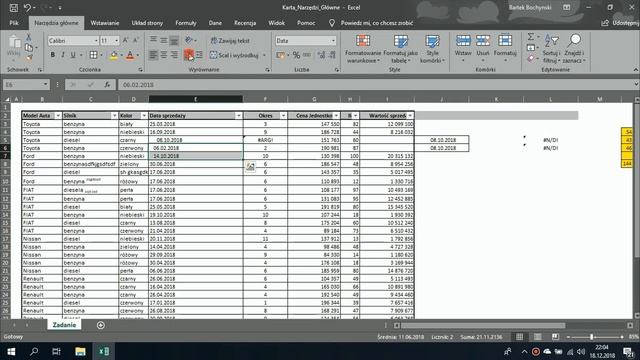Open the Plik menu
Image resolution: width=640 pixels, height=360 pixels.
coord(14,23)
